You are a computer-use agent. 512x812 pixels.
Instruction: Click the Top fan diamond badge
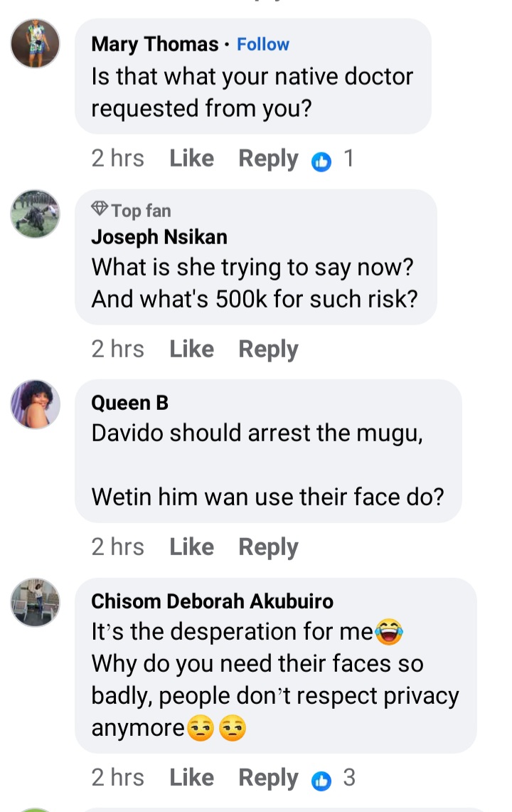coord(100,210)
